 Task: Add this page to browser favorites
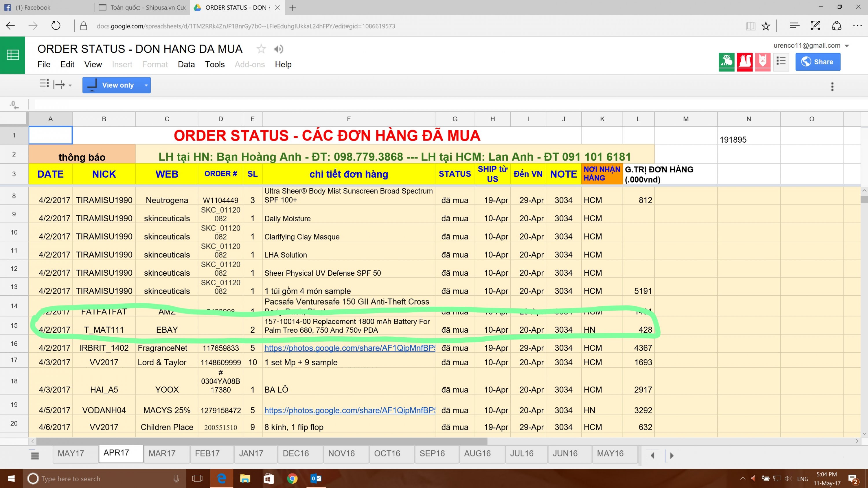point(766,26)
